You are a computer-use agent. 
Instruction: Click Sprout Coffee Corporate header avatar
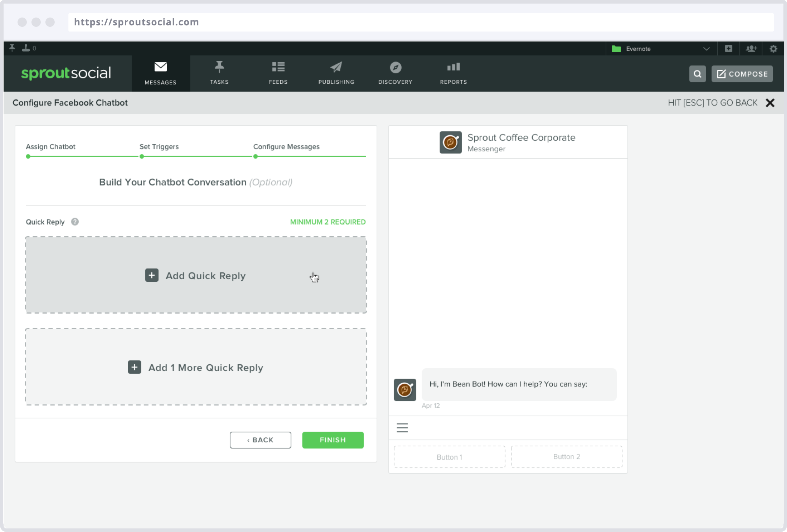pyautogui.click(x=450, y=142)
